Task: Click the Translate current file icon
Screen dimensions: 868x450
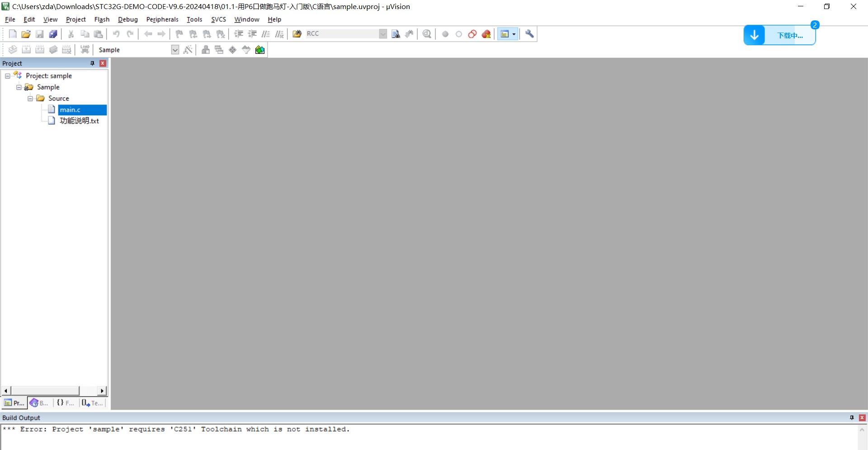Action: [x=13, y=50]
